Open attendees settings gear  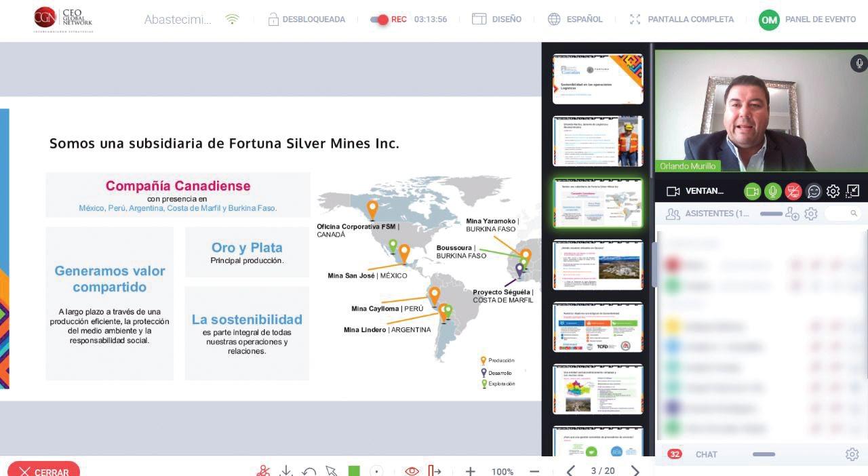pyautogui.click(x=810, y=214)
